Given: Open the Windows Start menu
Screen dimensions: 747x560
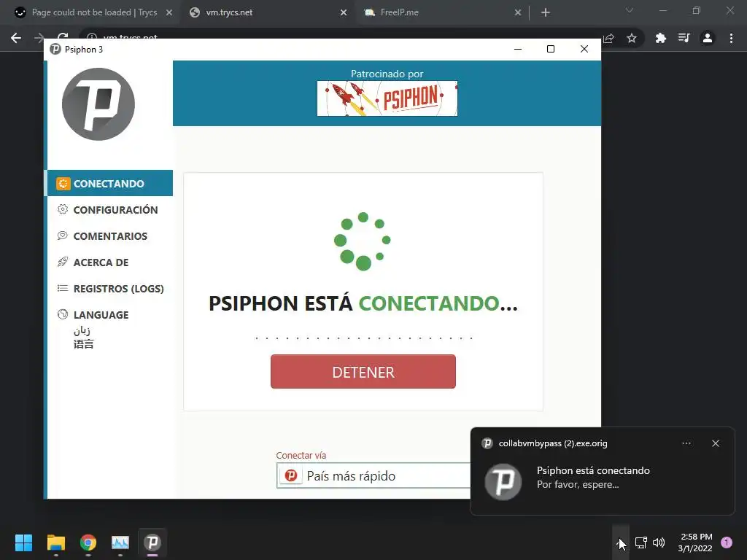Looking at the screenshot, I should (23, 542).
